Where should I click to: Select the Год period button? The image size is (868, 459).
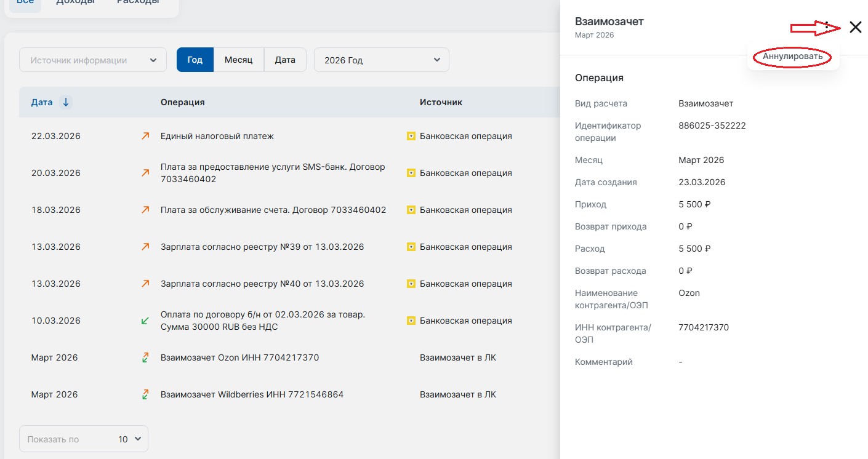click(195, 60)
